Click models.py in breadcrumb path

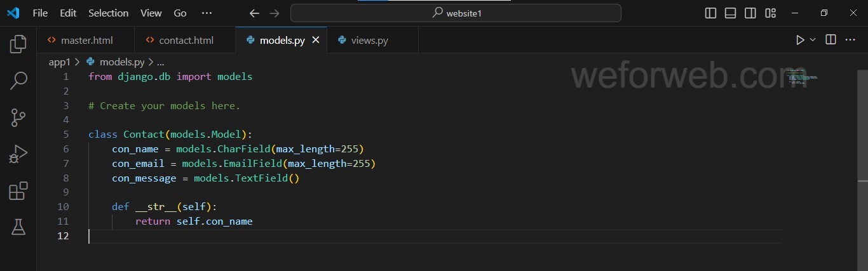point(122,62)
